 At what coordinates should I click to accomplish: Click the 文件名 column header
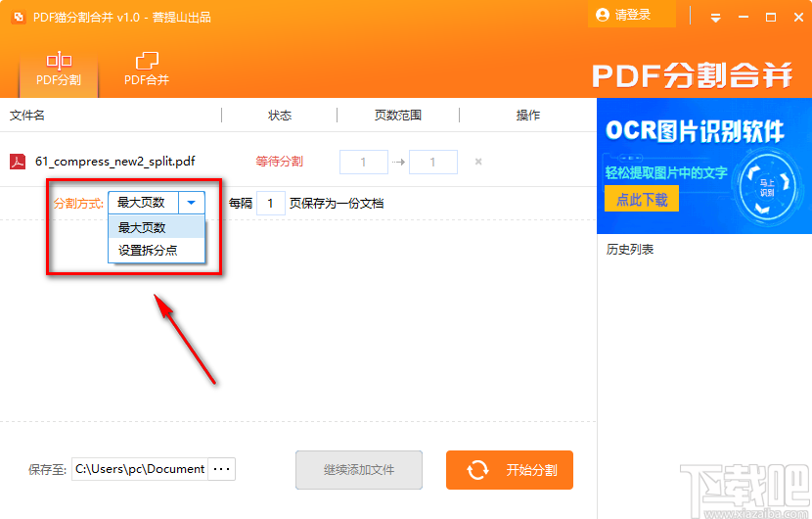[27, 116]
